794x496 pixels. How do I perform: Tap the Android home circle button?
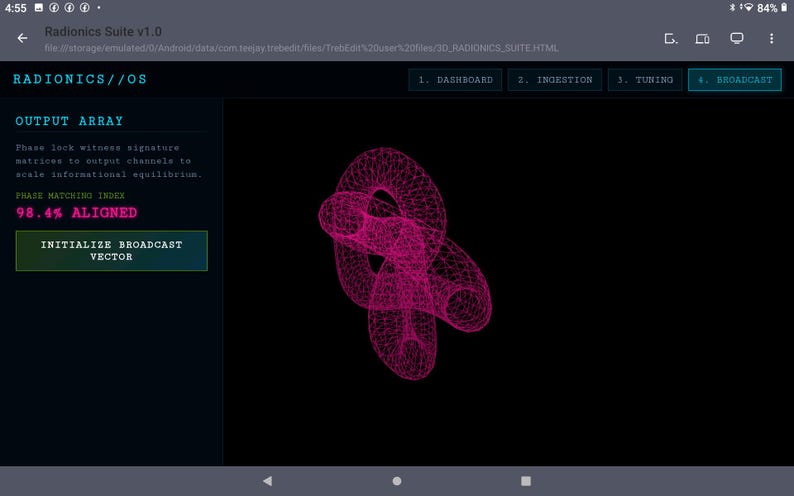click(x=397, y=481)
